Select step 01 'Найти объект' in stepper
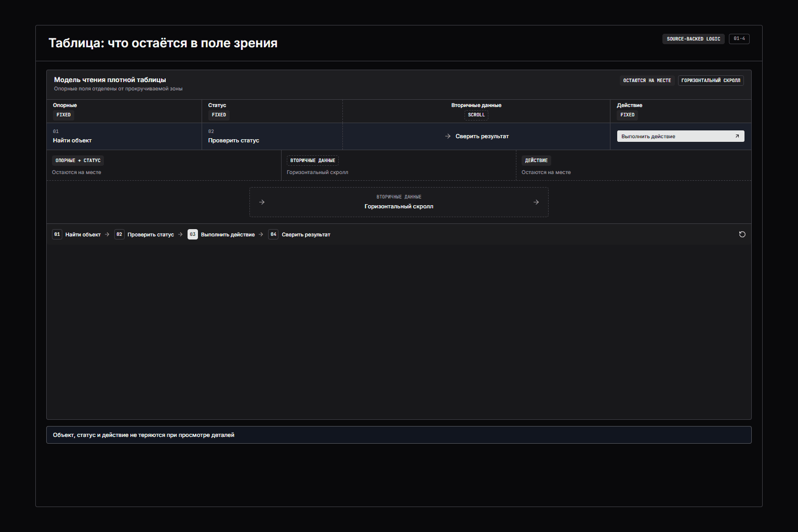This screenshot has height=532, width=798. click(76, 234)
